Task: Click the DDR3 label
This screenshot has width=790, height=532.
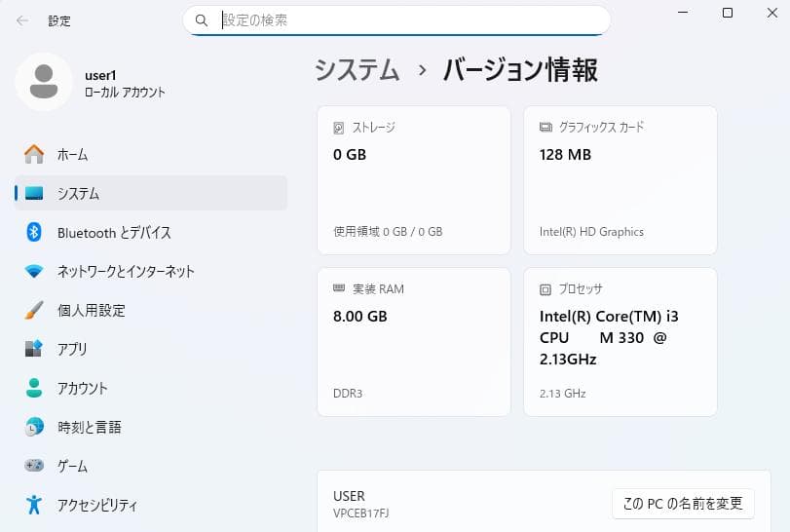Action: pyautogui.click(x=348, y=394)
